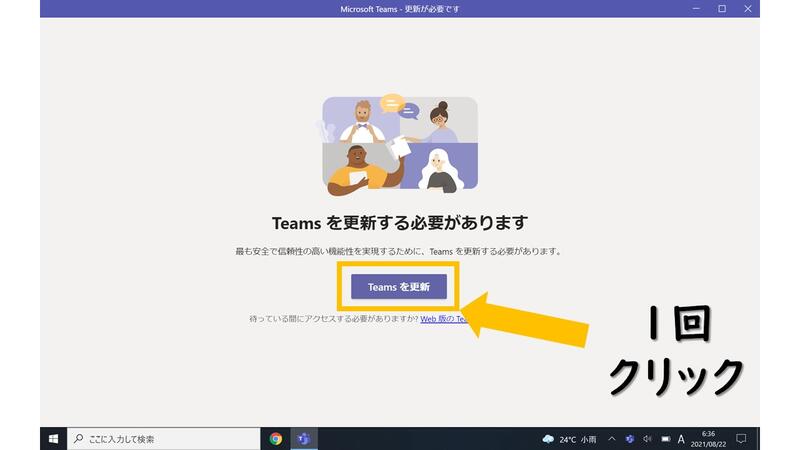This screenshot has height=450, width=800.
Task: Click the Microsoft Teams - 更新が必要です title bar
Action: 400,9
